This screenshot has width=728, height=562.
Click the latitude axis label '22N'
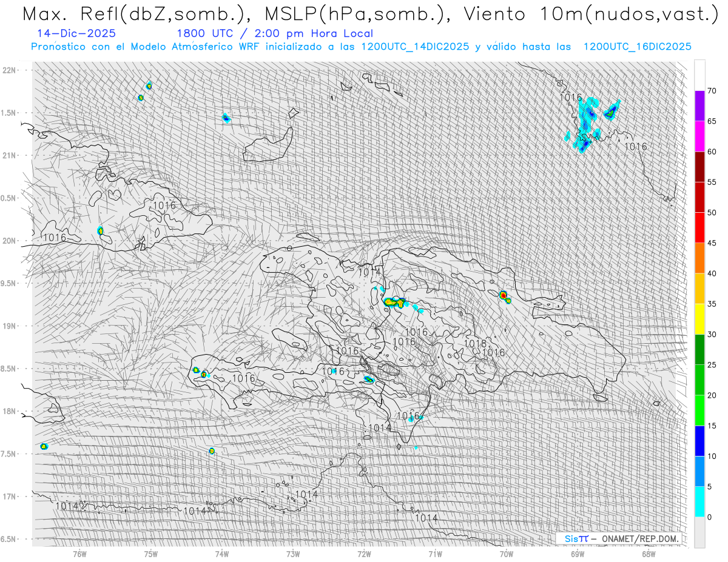10,70
